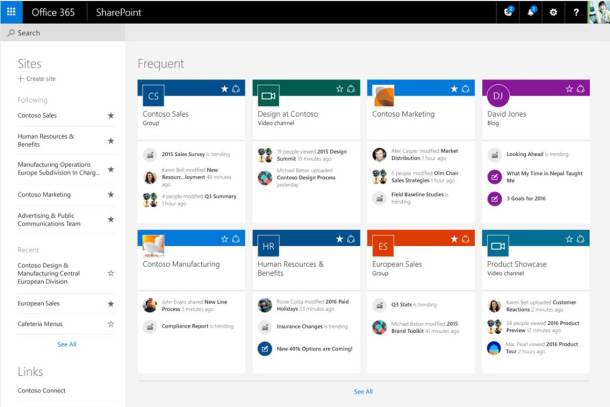The image size is (610, 407).
Task: Click the star on European Sales card
Action: click(454, 239)
